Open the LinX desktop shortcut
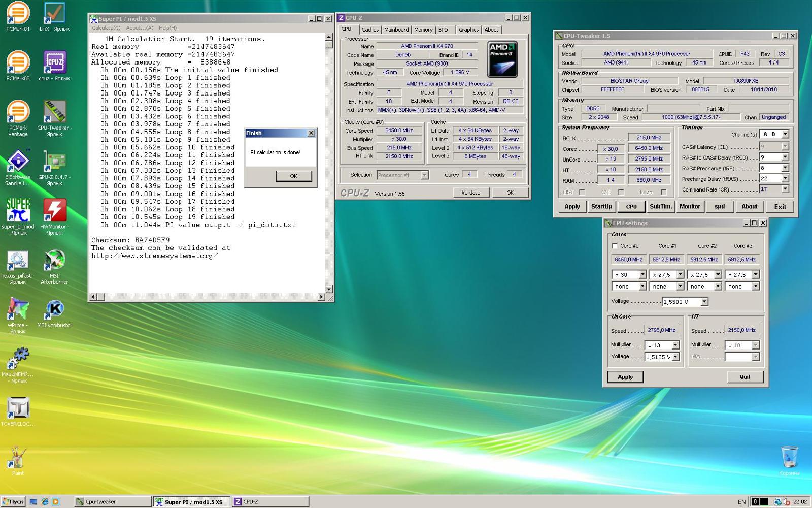Screen dimensions: 812x508 click(x=54, y=17)
